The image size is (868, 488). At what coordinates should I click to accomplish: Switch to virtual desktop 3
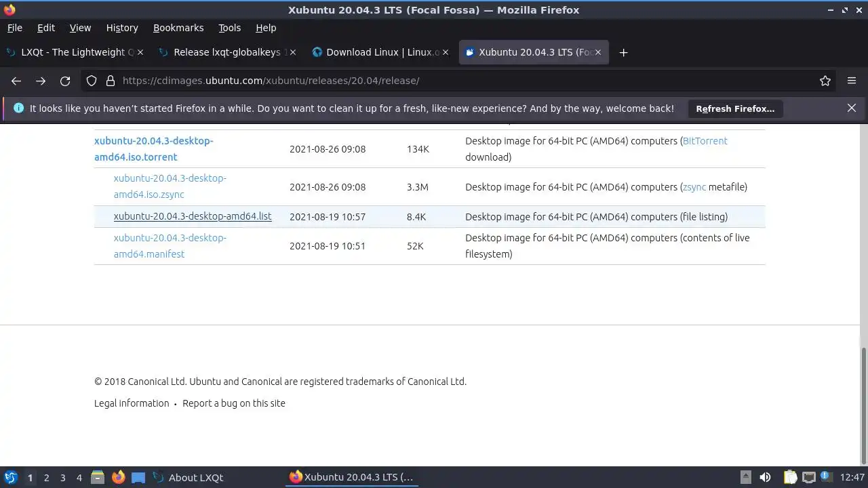tap(62, 478)
